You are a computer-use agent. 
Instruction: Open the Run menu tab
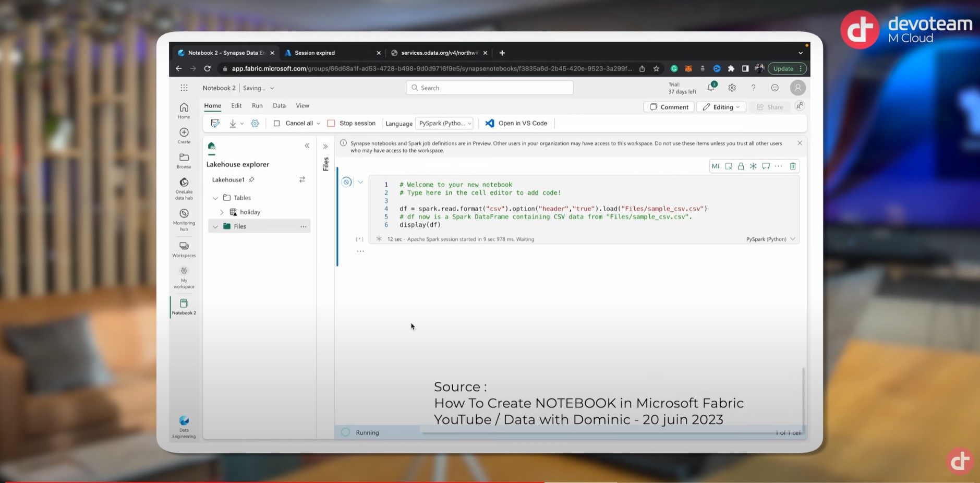point(257,106)
